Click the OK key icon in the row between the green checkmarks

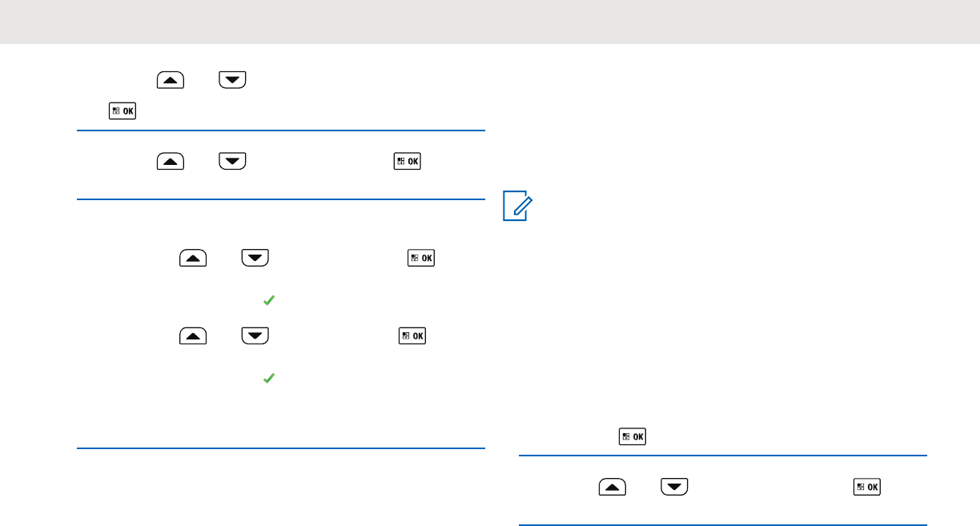click(x=412, y=335)
